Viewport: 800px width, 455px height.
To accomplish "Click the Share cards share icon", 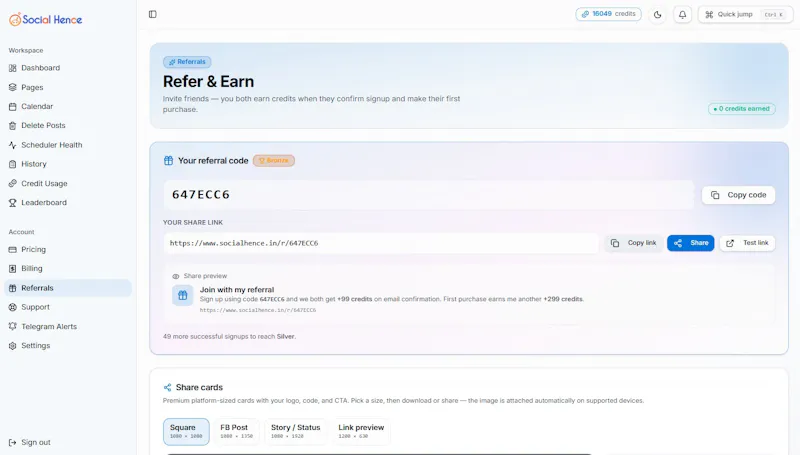I will pyautogui.click(x=167, y=388).
